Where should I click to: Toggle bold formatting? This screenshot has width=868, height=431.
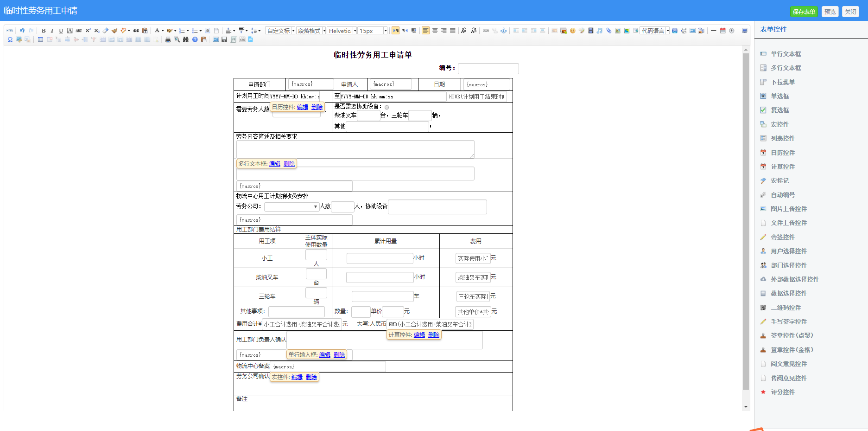coord(44,30)
